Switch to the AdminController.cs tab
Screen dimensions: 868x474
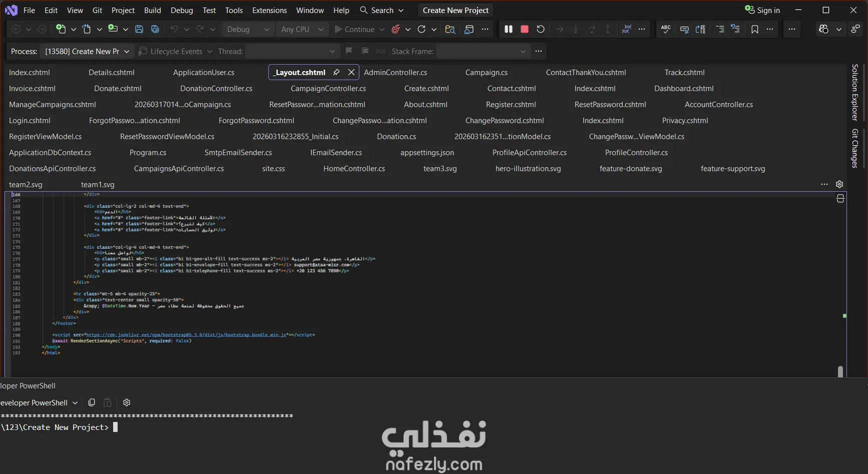tap(395, 72)
